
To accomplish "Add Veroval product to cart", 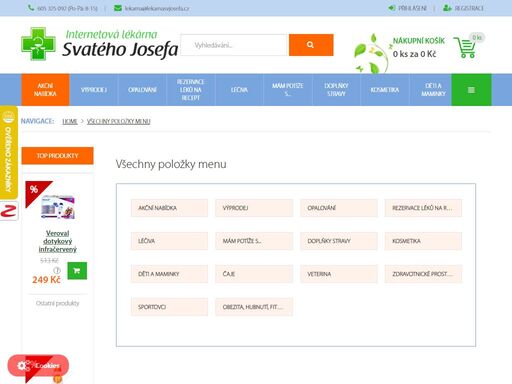I will [77, 271].
